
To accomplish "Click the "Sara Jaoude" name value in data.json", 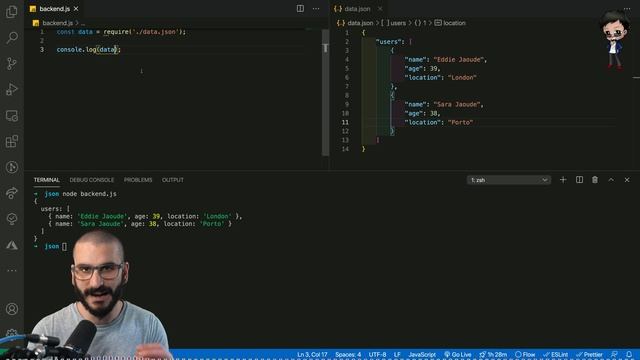I will pyautogui.click(x=457, y=104).
